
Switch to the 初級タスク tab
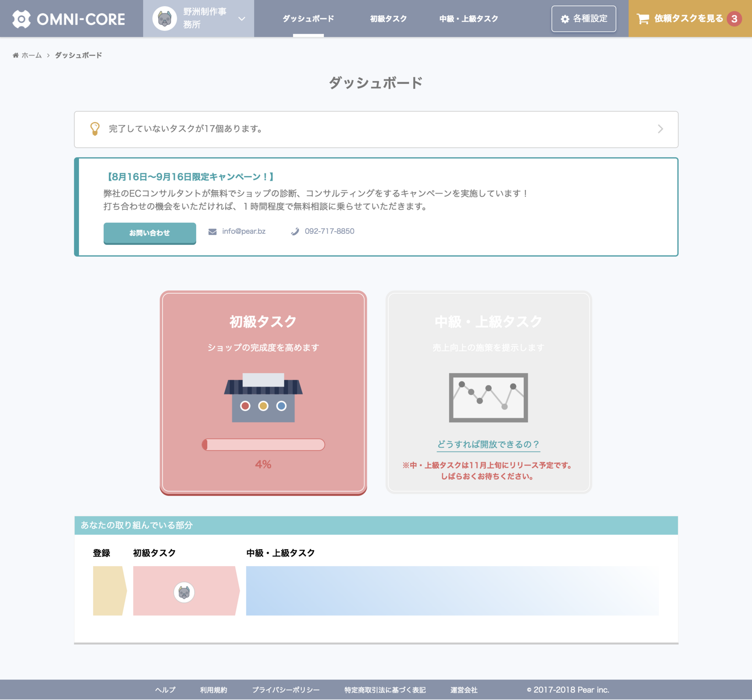click(x=388, y=19)
